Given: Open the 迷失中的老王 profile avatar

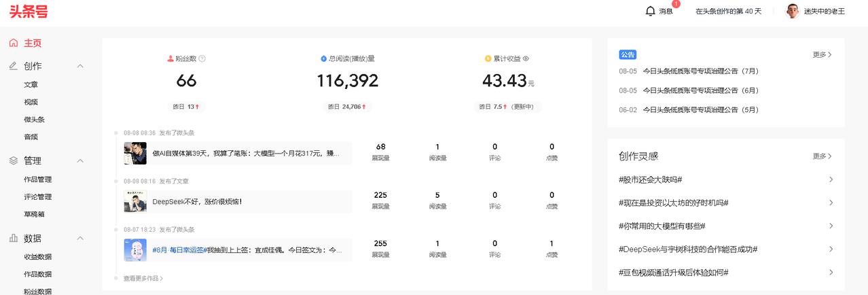Looking at the screenshot, I should (x=793, y=11).
